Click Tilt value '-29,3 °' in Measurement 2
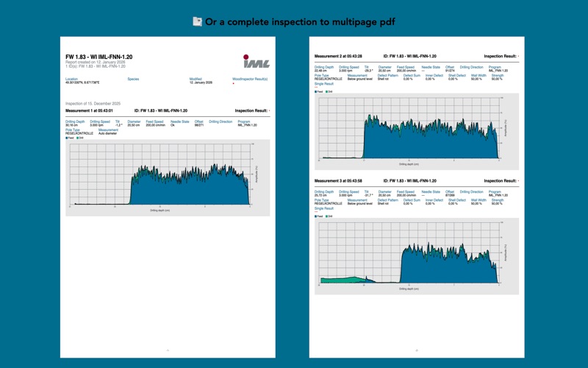The width and height of the screenshot is (588, 368). click(369, 71)
